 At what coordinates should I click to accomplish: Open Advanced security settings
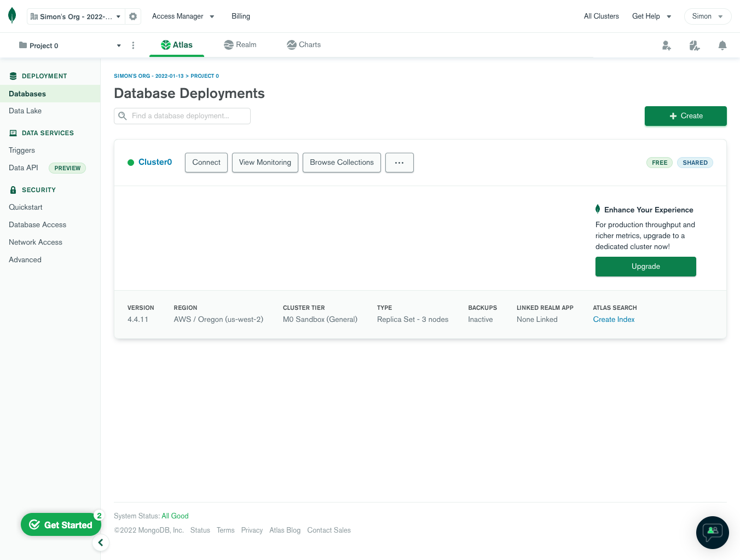coord(25,259)
